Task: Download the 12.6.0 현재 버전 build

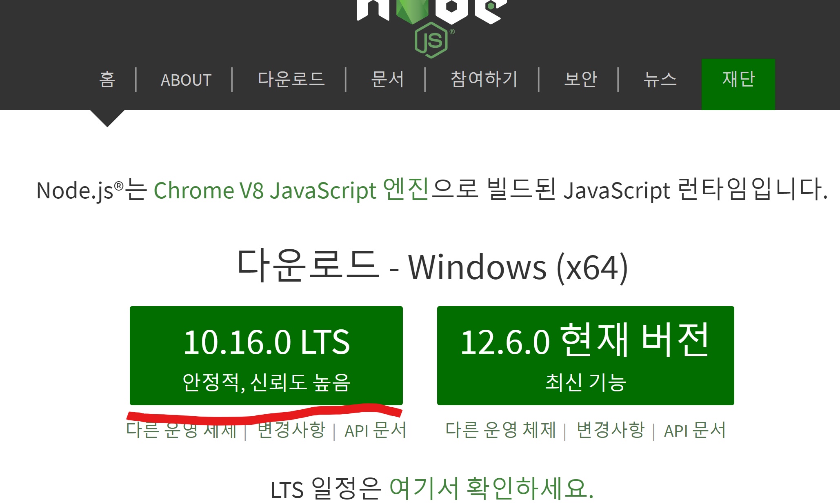Action: coord(585,355)
